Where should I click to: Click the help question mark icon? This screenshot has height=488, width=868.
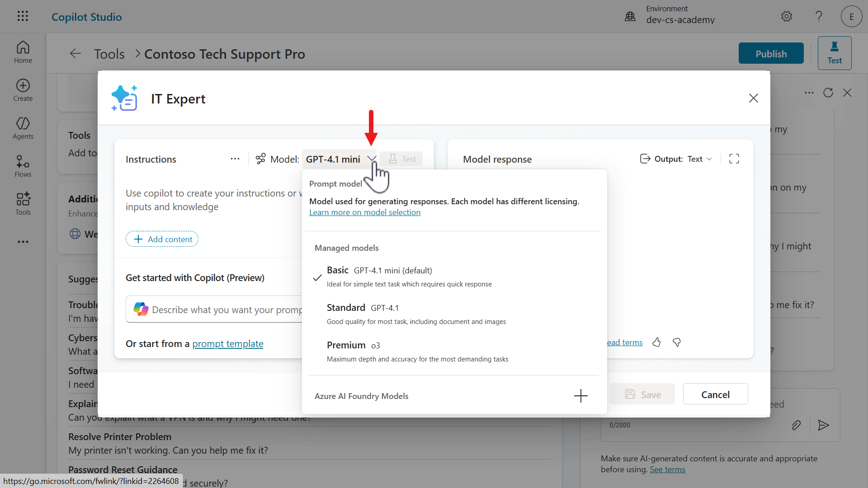coord(819,17)
